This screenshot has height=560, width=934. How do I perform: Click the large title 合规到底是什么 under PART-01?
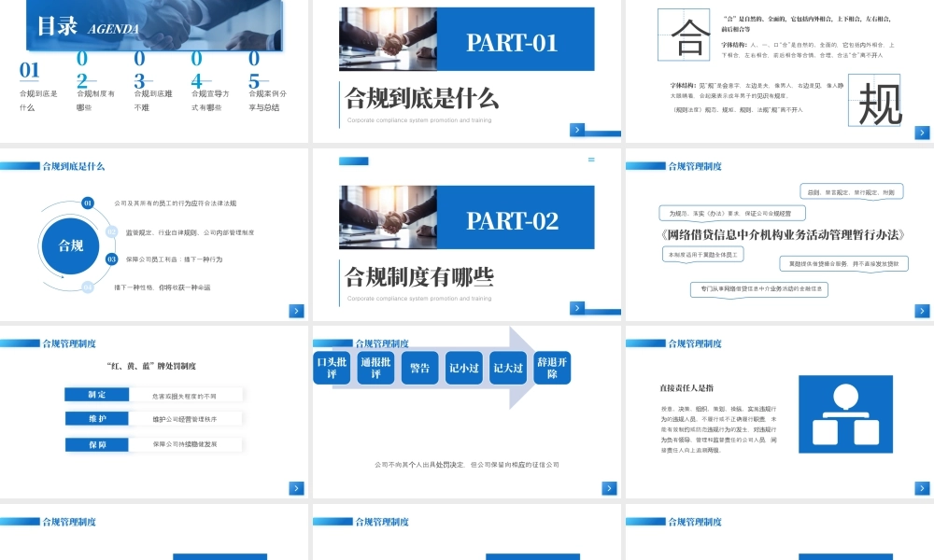(x=422, y=98)
